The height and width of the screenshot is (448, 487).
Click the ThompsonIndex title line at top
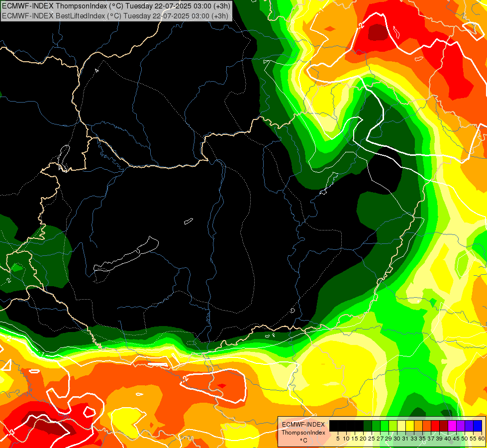tap(116, 6)
